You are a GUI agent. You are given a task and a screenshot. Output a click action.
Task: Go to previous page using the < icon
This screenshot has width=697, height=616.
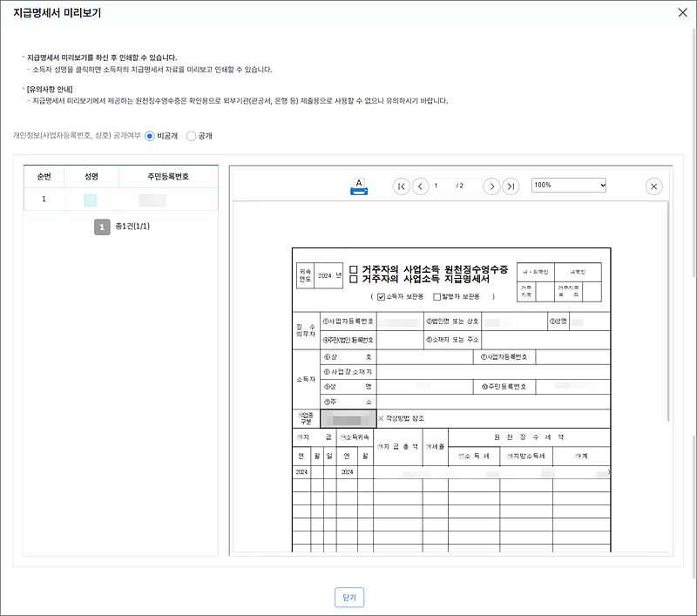click(x=419, y=186)
